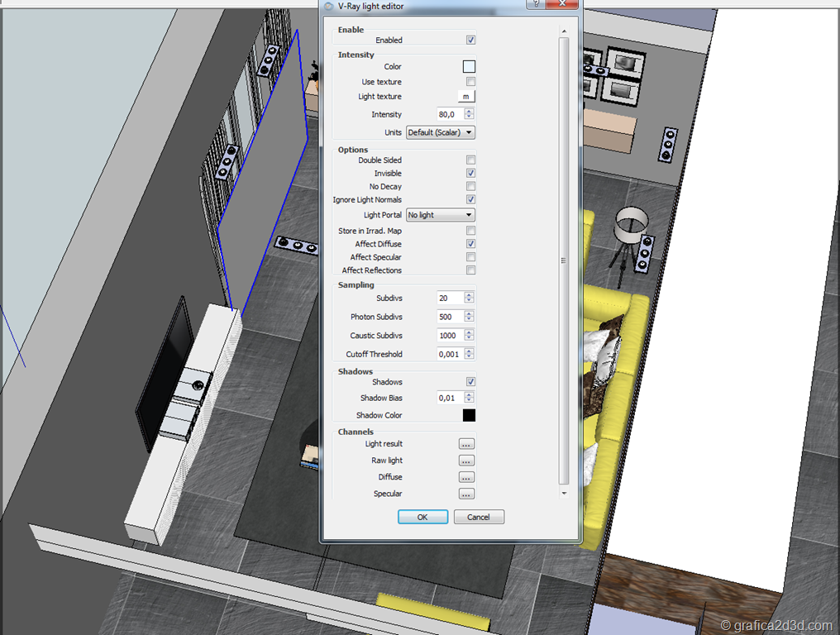
Task: Open Light result channel browse button
Action: 466,444
